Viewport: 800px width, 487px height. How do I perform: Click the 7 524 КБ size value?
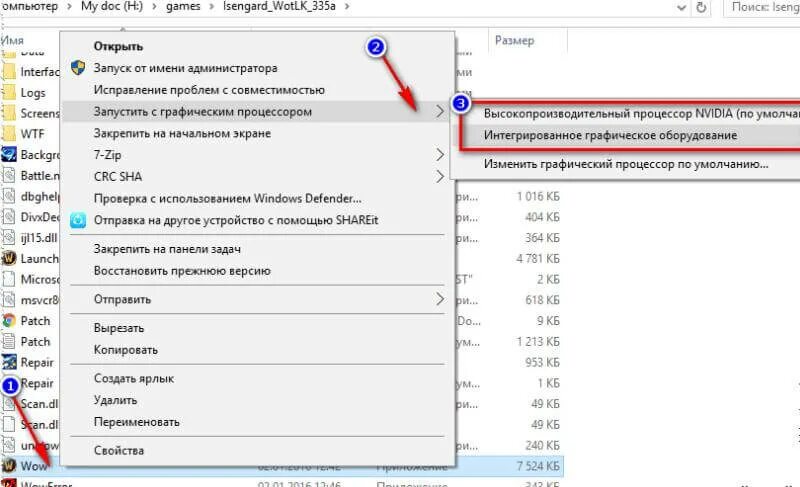tap(538, 466)
